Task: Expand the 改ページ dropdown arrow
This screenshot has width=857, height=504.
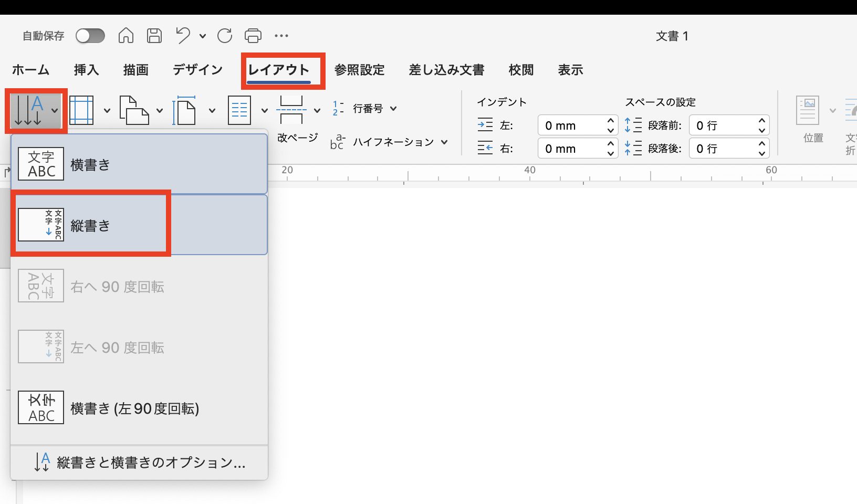Action: coord(317,111)
